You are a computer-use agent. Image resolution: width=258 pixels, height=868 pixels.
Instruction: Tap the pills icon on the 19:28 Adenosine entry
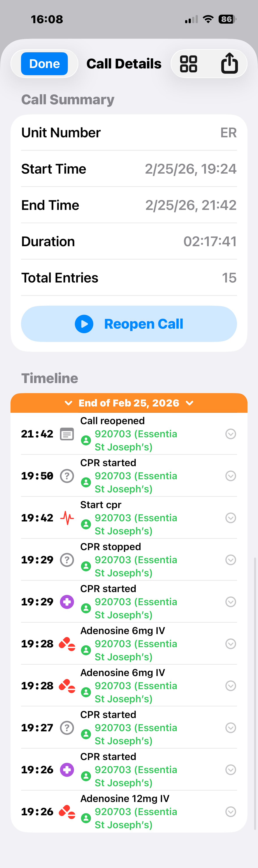click(67, 644)
